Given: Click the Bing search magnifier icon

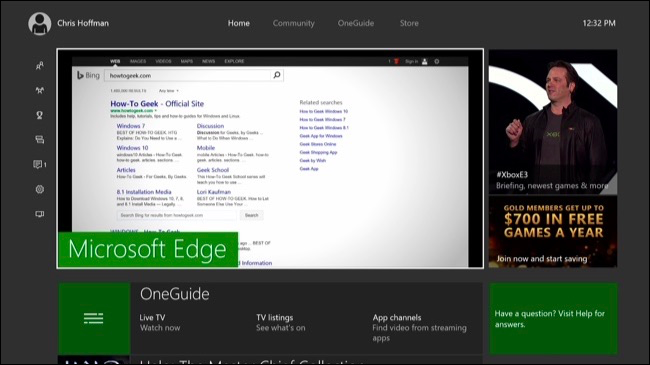Looking at the screenshot, I should click(x=277, y=75).
